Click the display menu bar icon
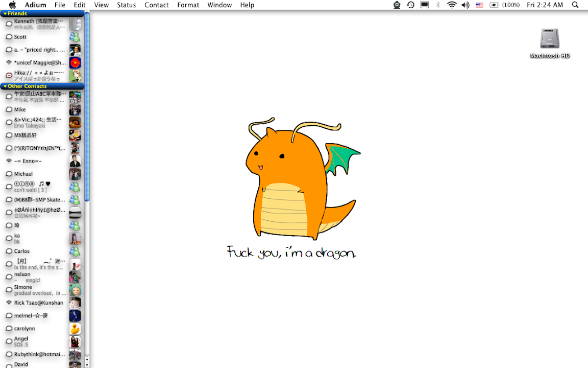 point(424,5)
